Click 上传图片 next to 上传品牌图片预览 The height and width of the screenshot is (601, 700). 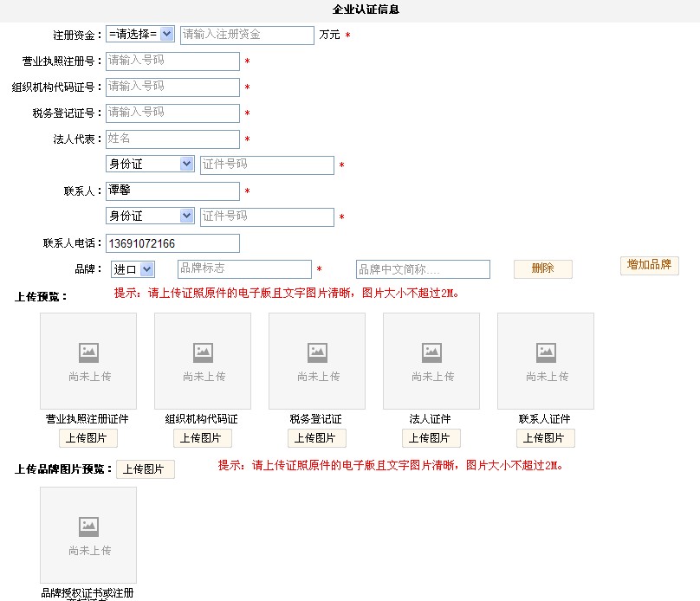pyautogui.click(x=146, y=469)
